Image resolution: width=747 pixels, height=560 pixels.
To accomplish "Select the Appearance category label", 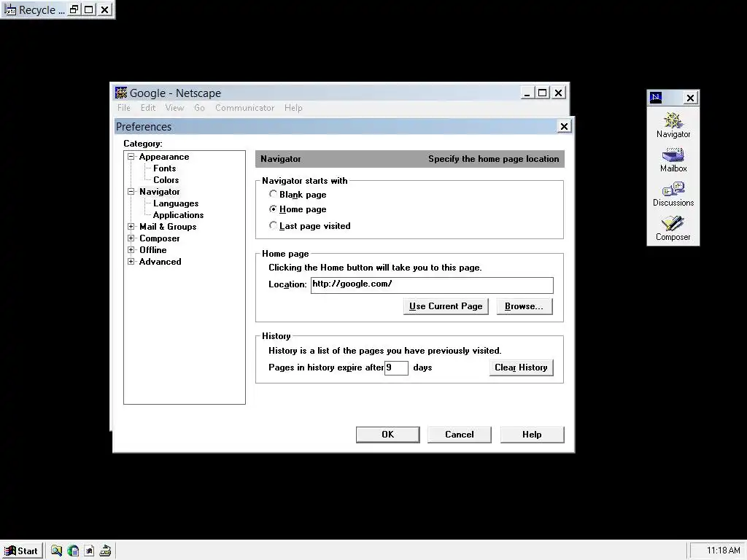I will point(164,157).
